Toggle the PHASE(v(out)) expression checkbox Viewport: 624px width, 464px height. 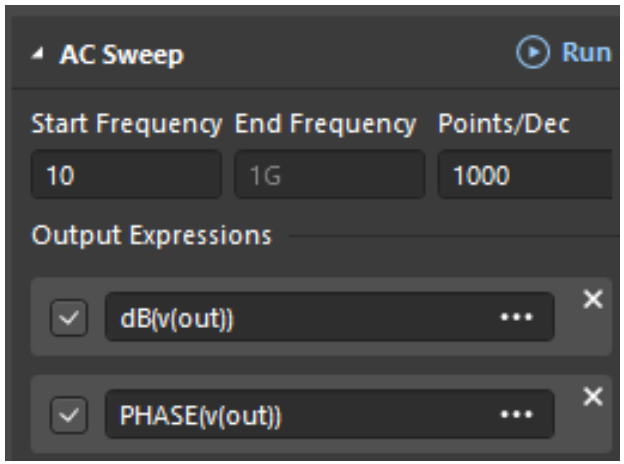tap(69, 416)
